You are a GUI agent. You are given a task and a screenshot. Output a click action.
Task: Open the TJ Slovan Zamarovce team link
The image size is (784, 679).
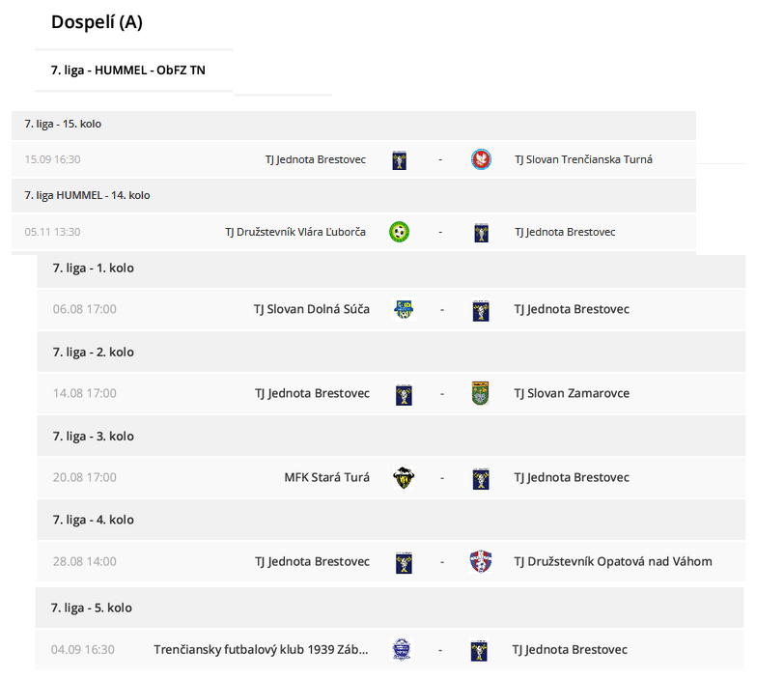pyautogui.click(x=572, y=393)
